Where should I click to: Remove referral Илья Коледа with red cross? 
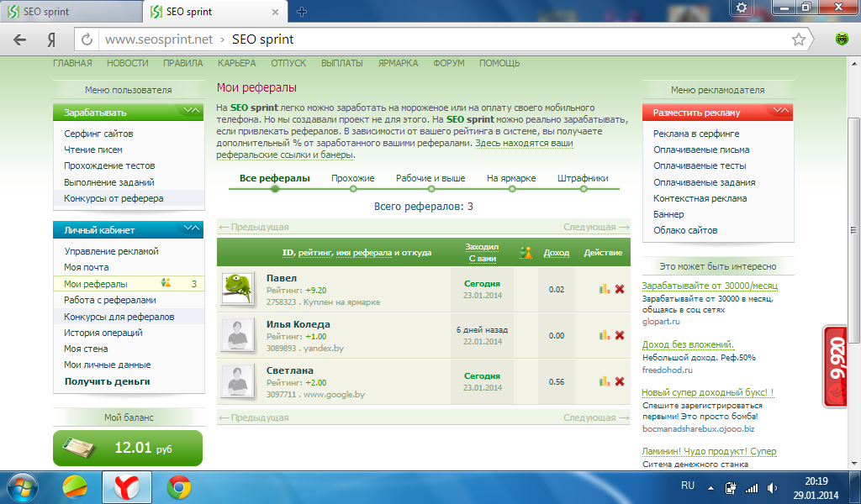(620, 335)
